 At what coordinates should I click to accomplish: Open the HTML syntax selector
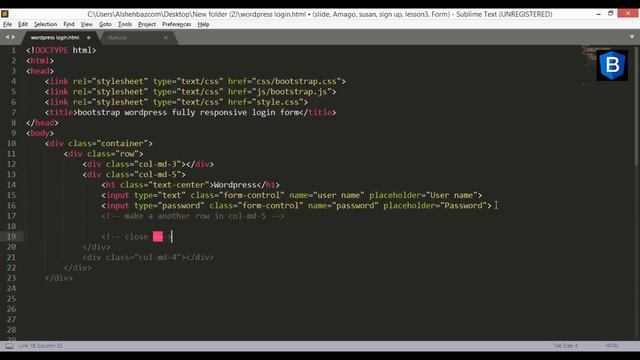point(612,346)
